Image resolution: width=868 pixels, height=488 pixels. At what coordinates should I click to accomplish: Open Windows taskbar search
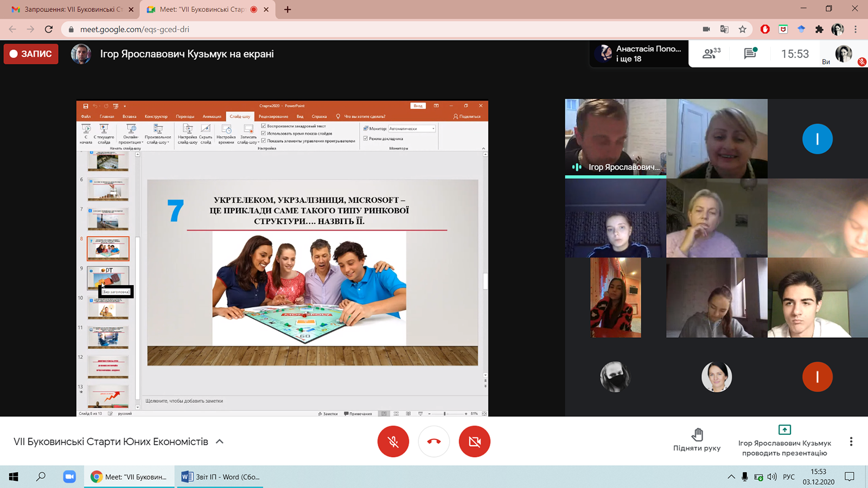[x=41, y=477]
